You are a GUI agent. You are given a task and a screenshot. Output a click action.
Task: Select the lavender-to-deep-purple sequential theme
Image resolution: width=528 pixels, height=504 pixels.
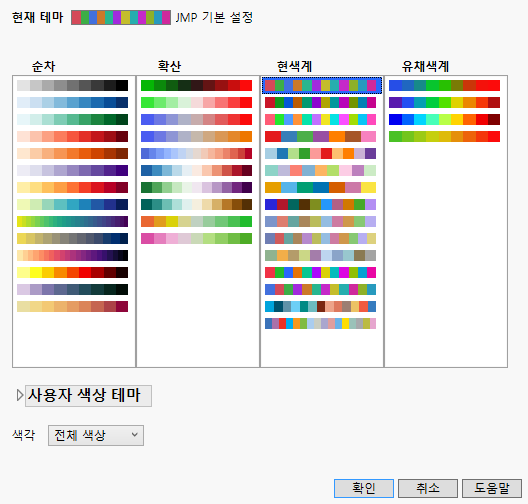click(x=72, y=170)
